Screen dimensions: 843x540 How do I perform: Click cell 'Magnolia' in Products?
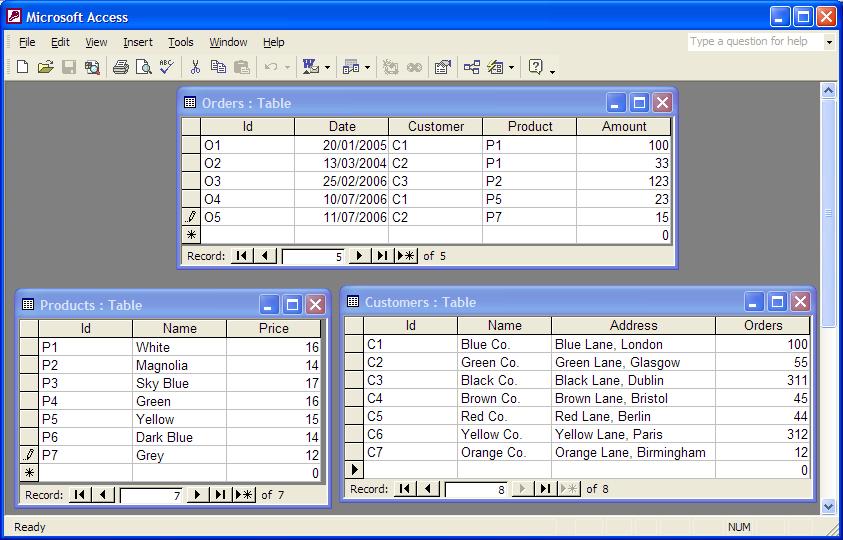click(180, 365)
